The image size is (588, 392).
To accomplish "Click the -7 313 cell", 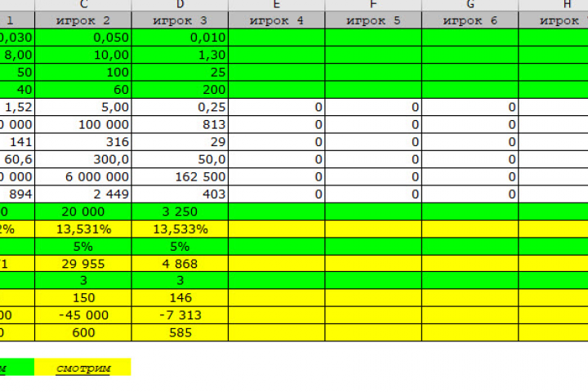I will 180,315.
